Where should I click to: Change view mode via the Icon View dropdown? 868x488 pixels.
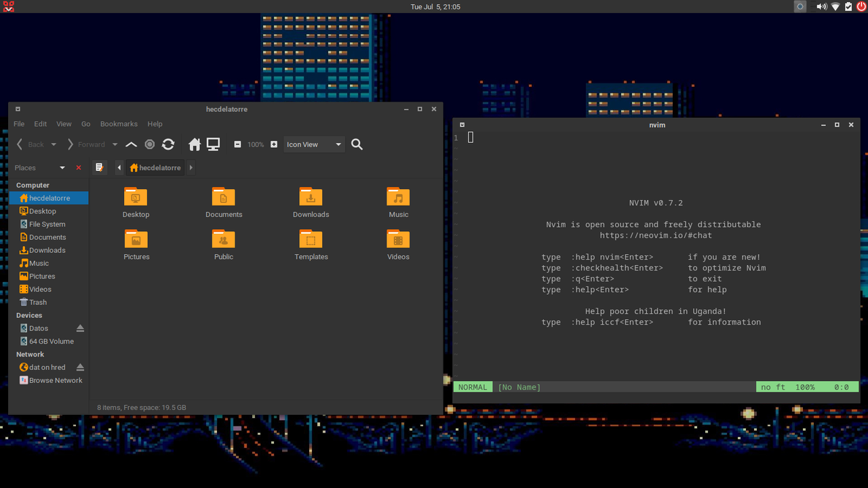(313, 144)
